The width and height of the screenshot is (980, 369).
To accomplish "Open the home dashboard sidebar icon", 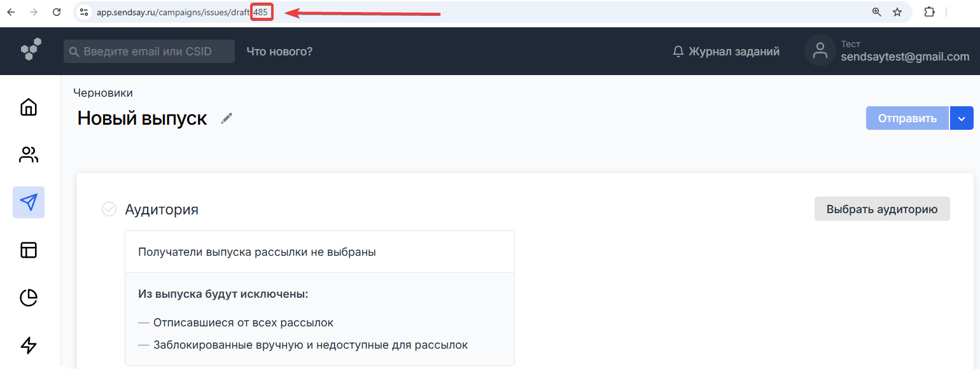I will point(29,107).
